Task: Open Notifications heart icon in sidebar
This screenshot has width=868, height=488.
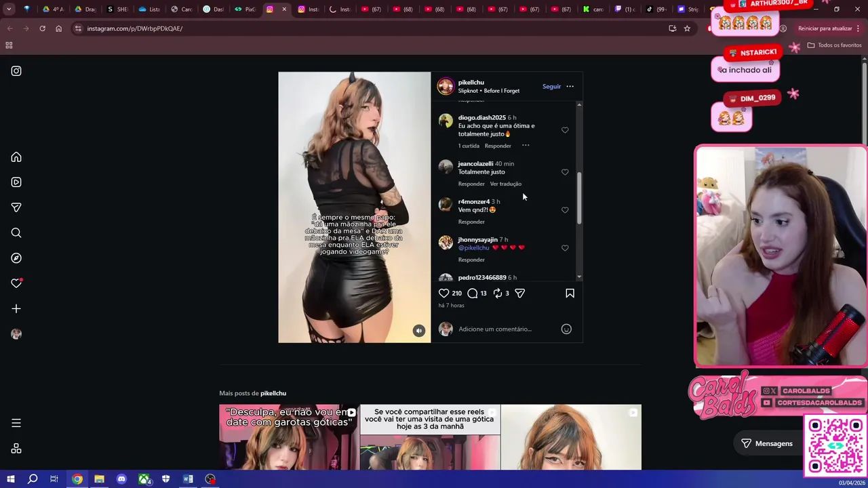Action: tap(16, 283)
